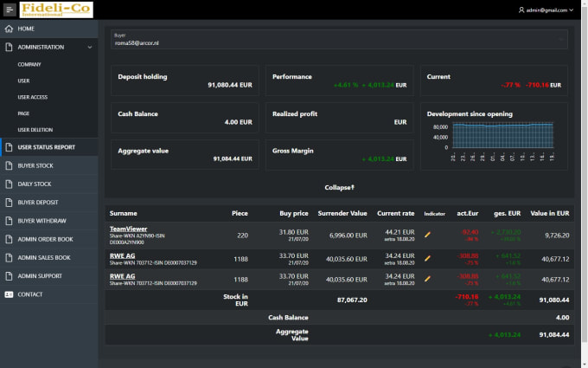Click the Development since opening chart
588x368 pixels.
[x=502, y=135]
